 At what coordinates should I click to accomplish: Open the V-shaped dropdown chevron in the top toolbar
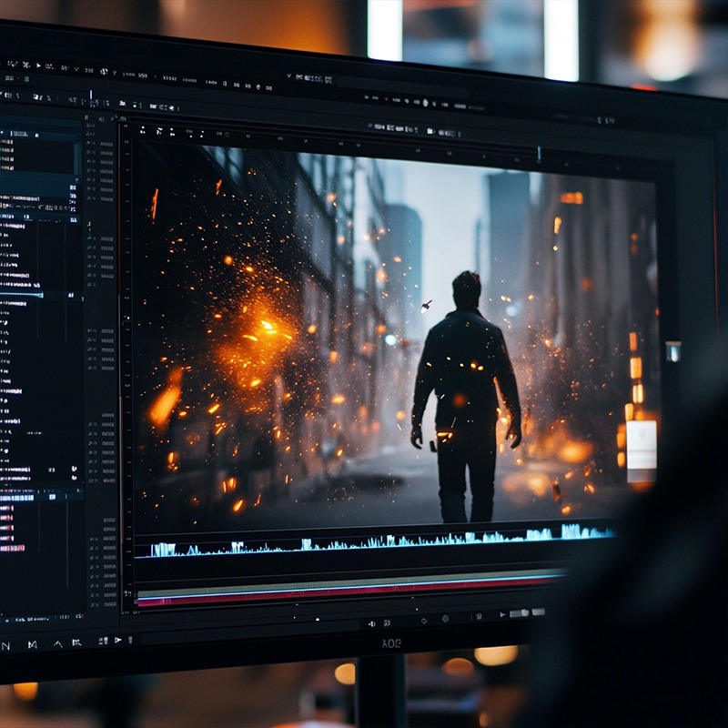(x=288, y=76)
